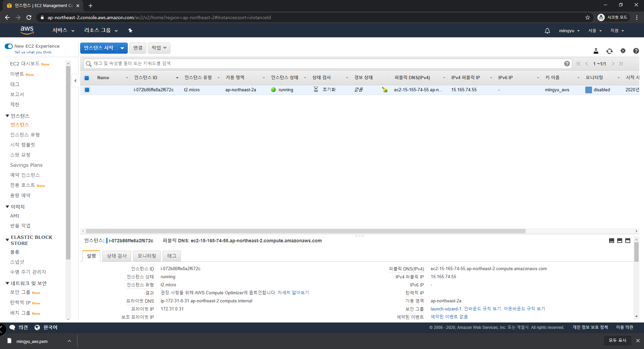Image resolution: width=644 pixels, height=349 pixels.
Task: Click the 인스턴스 시작 button
Action: pyautogui.click(x=99, y=48)
